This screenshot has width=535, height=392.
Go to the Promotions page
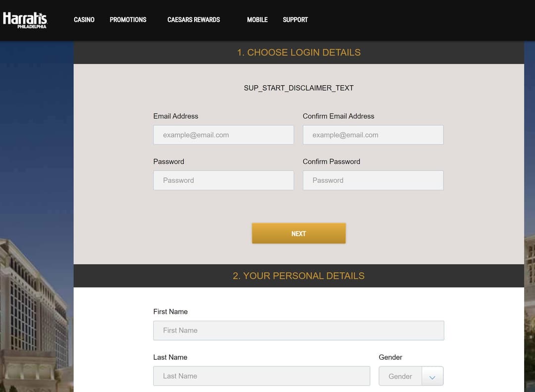coord(128,20)
